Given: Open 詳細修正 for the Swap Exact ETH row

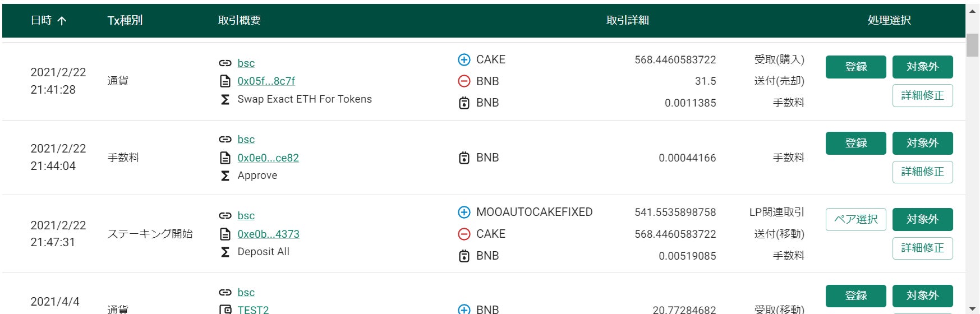Looking at the screenshot, I should [922, 95].
